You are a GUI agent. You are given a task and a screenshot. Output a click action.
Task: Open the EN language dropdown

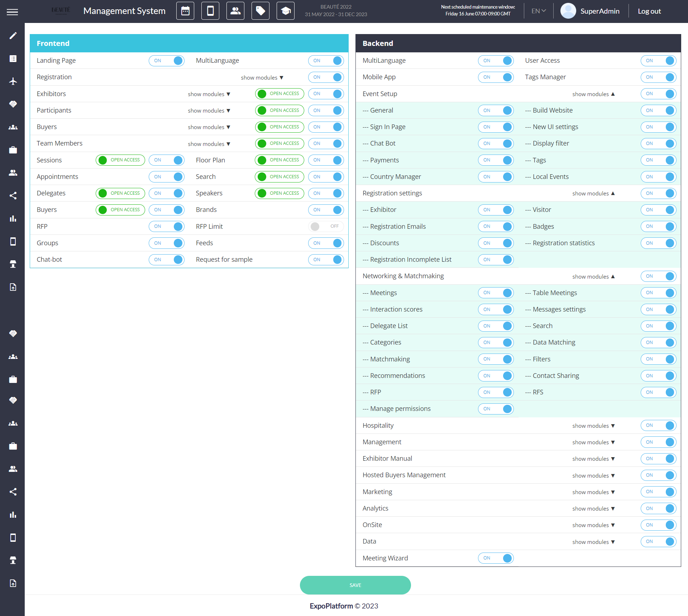click(x=539, y=11)
